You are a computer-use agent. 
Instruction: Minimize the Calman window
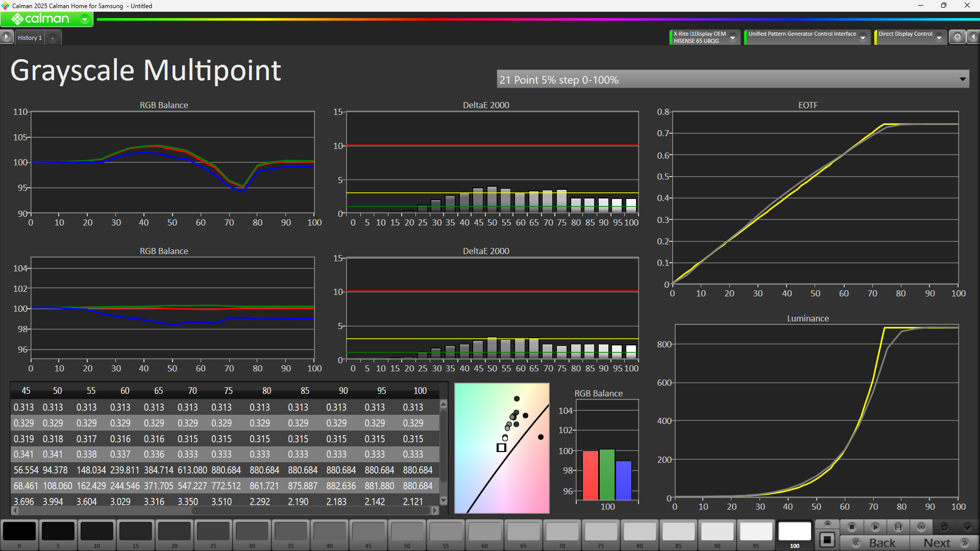(921, 6)
